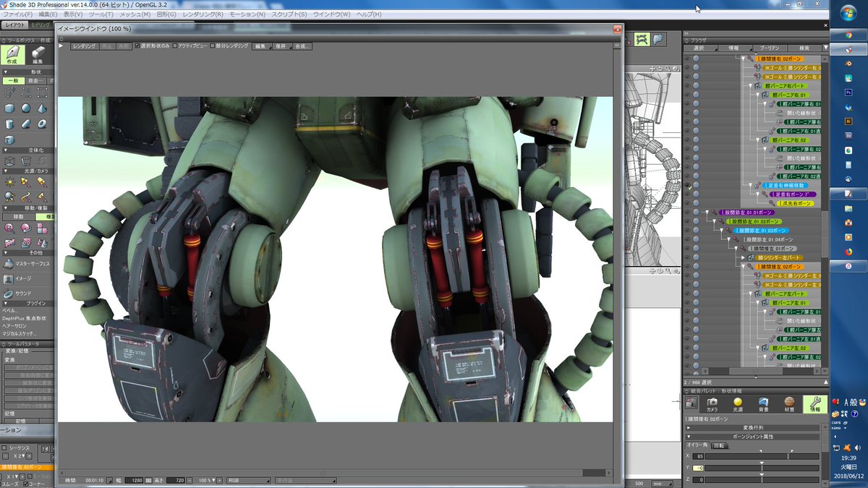Toggle 選択形状のみ checkbox
868x488 pixels.
point(137,46)
